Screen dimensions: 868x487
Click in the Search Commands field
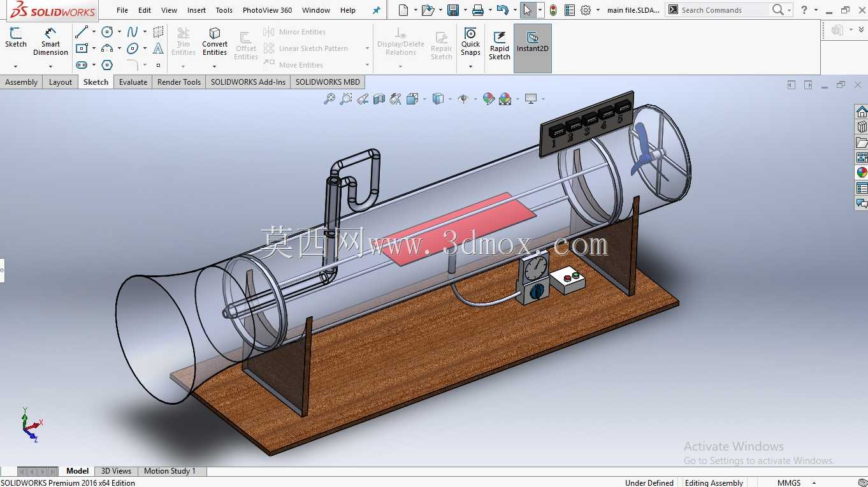click(724, 10)
